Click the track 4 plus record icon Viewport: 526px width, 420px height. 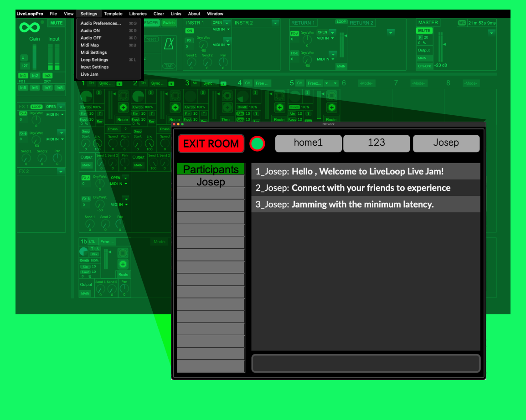click(279, 108)
